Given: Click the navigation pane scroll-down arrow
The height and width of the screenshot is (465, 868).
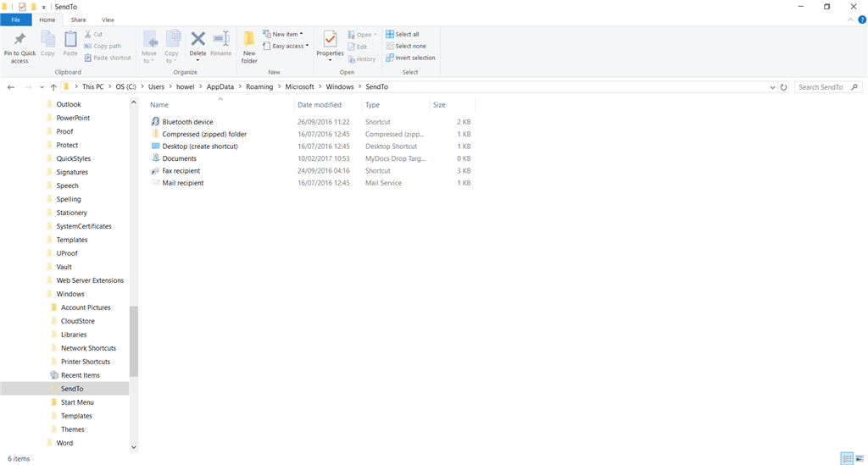Looking at the screenshot, I should [x=133, y=446].
